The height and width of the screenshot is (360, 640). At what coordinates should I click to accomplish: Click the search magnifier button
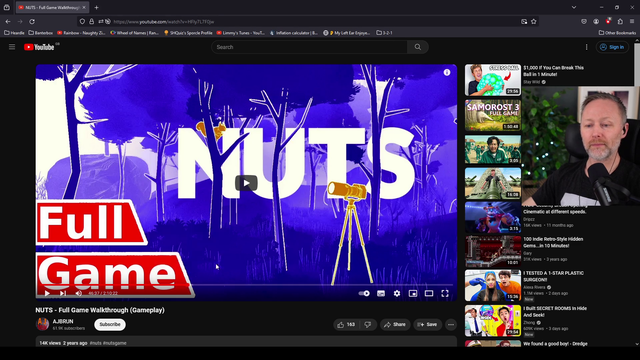pos(418,47)
